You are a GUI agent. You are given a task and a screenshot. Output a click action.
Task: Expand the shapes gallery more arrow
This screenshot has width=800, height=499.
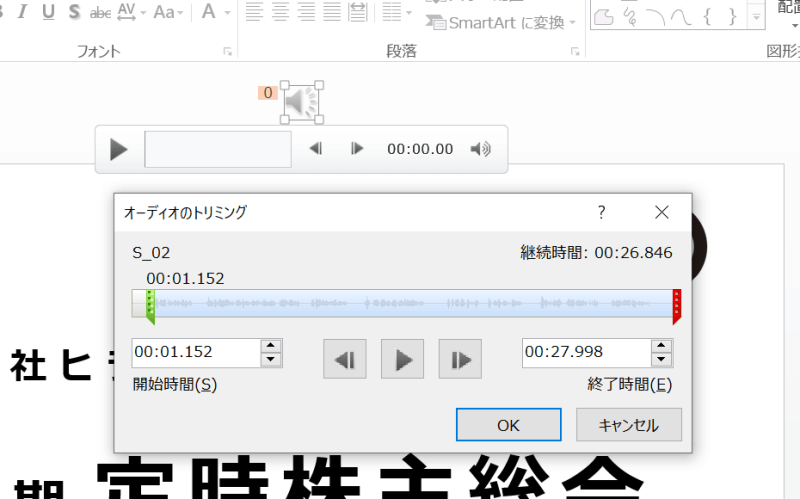[756, 18]
